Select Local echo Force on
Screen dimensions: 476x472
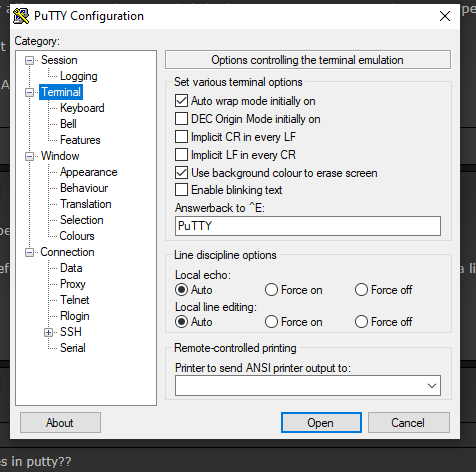pos(271,290)
